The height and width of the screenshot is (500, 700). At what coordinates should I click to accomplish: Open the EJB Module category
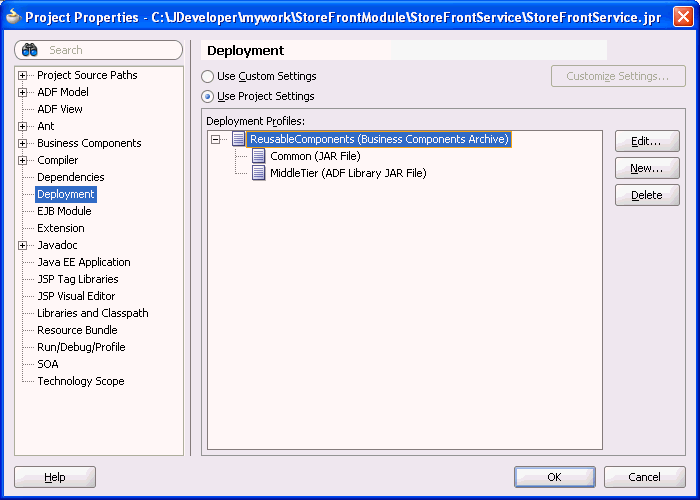[x=64, y=211]
